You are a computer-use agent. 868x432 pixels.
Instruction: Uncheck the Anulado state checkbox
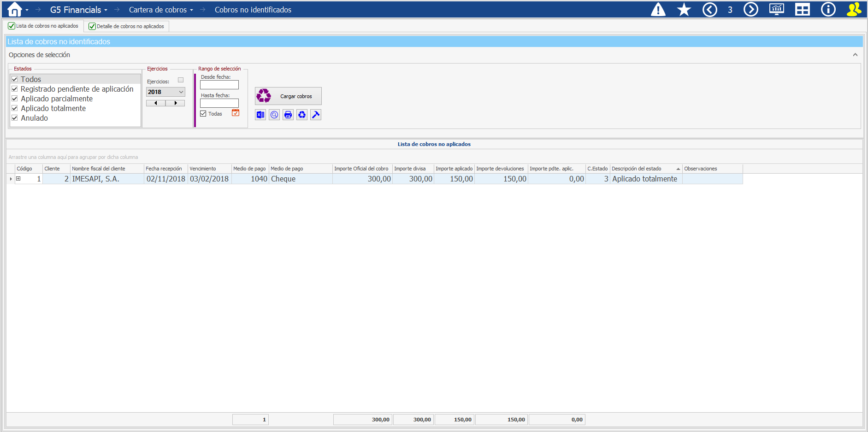[15, 118]
